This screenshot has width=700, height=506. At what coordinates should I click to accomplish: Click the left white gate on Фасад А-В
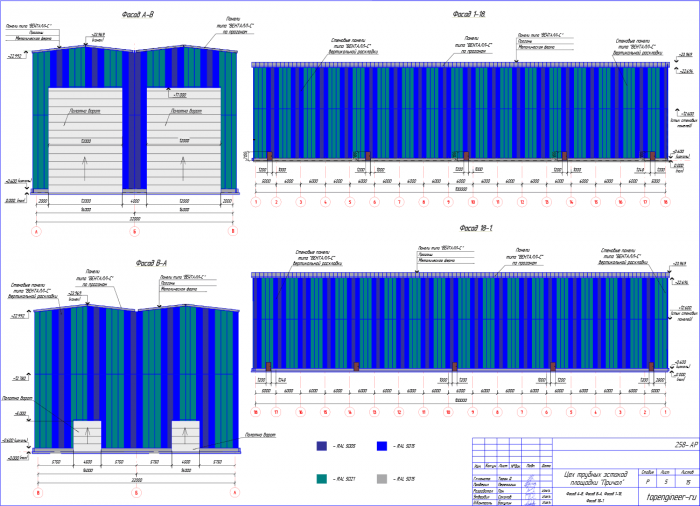coord(85,141)
